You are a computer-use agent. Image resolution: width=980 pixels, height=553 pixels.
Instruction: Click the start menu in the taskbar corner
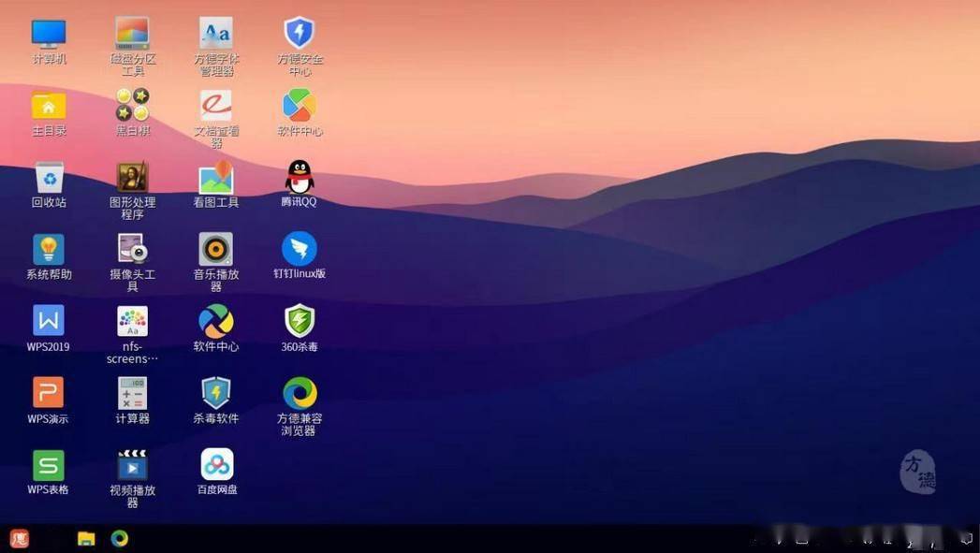[19, 539]
